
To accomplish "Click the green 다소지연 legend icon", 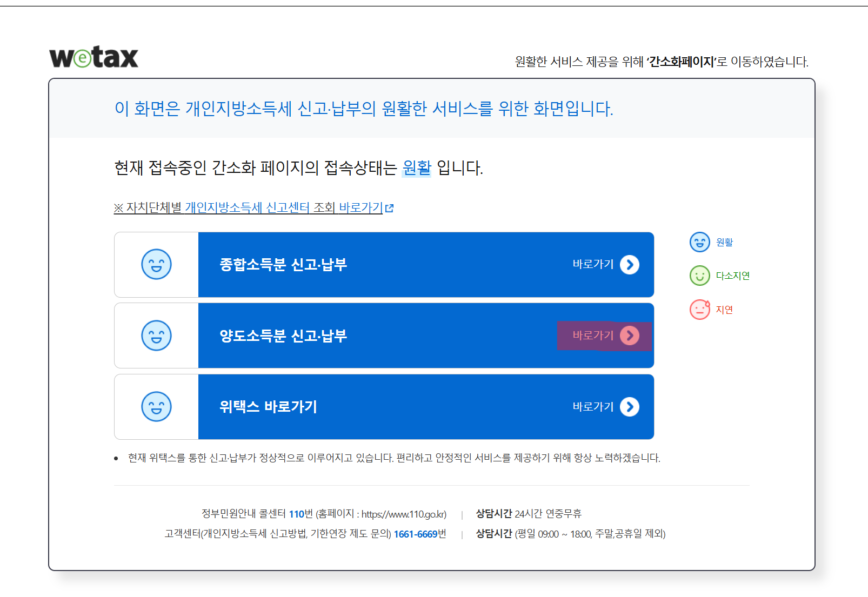I will 700,276.
